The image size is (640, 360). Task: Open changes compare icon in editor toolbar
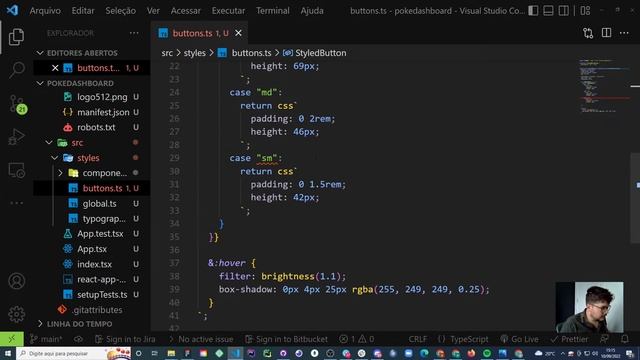[x=588, y=33]
